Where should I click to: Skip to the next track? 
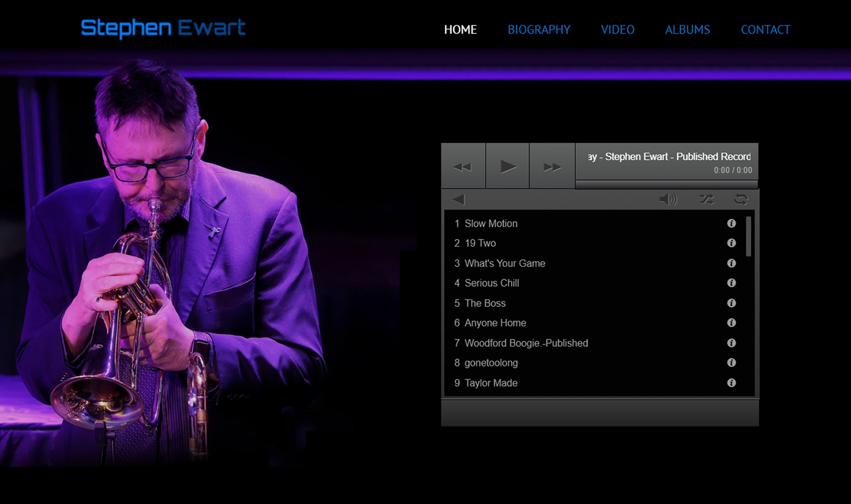[552, 166]
